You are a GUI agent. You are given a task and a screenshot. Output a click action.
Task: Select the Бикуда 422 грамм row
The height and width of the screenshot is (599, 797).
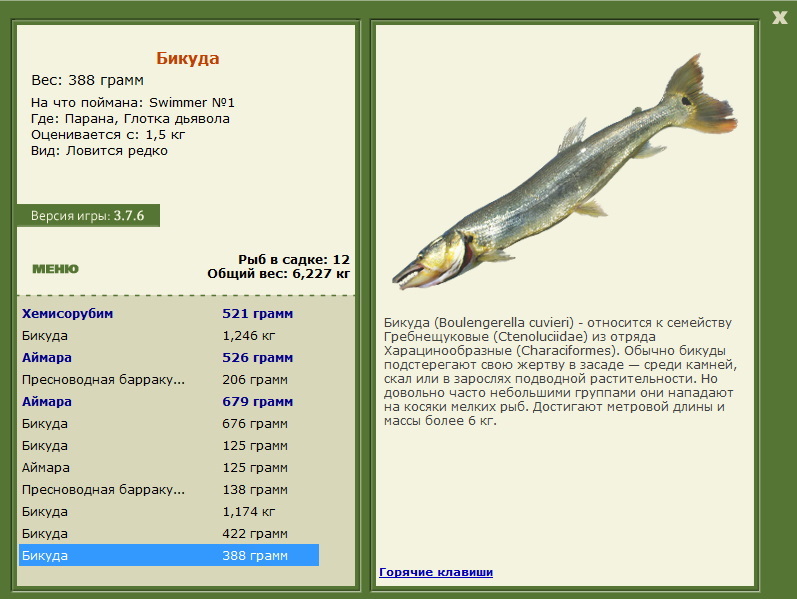[169, 534]
